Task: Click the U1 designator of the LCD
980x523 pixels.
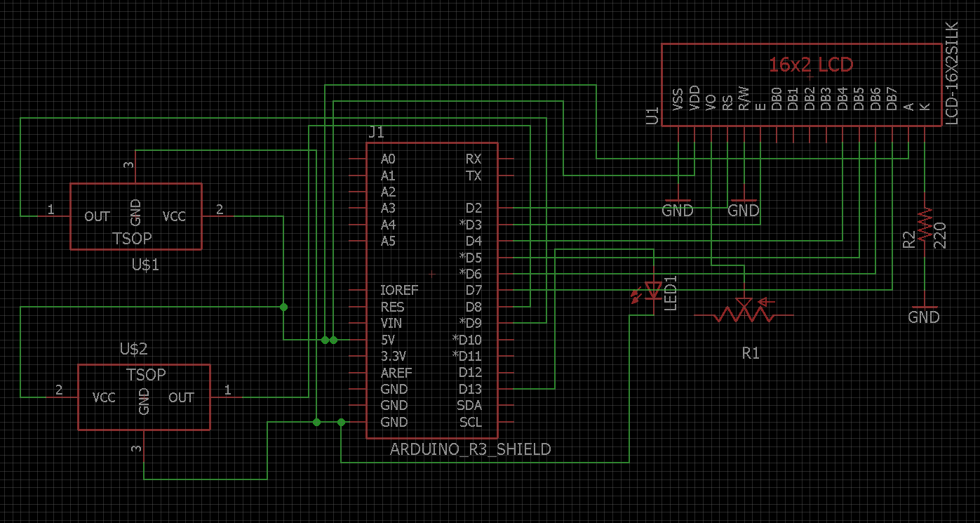Action: click(x=652, y=116)
